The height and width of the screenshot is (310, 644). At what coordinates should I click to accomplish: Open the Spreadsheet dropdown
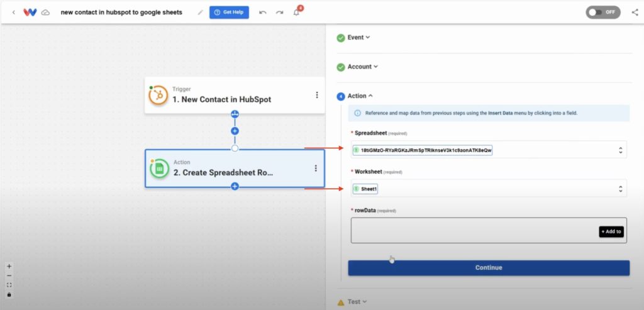(x=489, y=150)
